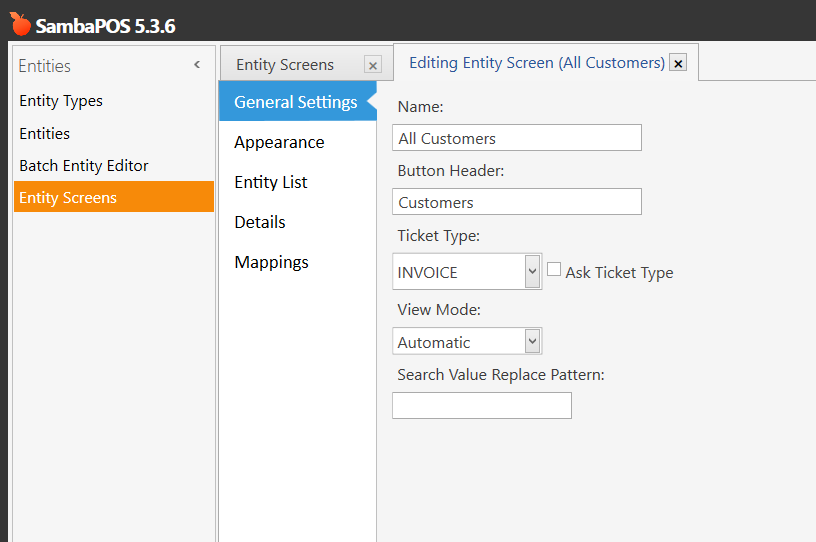The height and width of the screenshot is (542, 816).
Task: Click the Search Value Replace Pattern field
Action: point(482,406)
